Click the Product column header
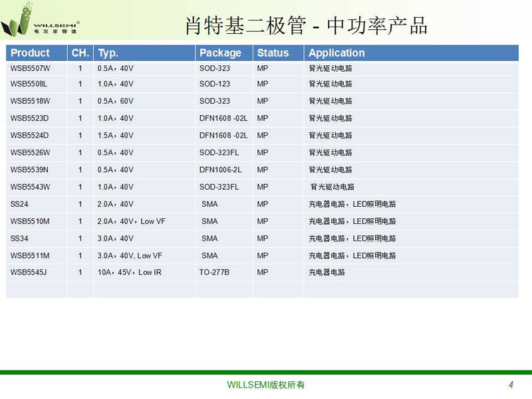532x399 pixels. (30, 53)
